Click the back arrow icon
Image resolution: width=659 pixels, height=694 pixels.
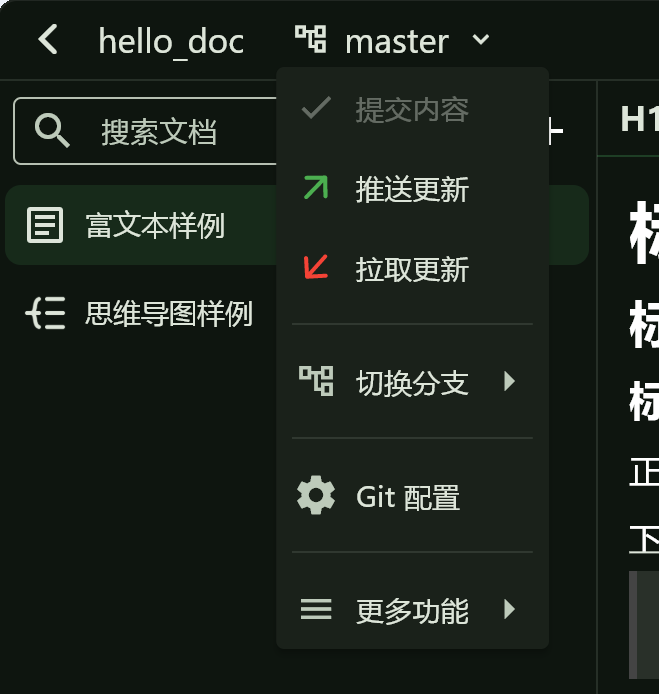[48, 39]
